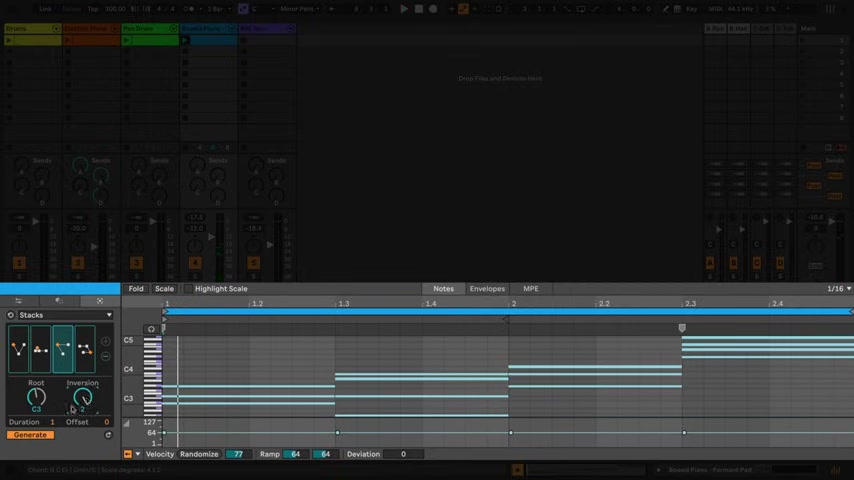The image size is (854, 480).
Task: Toggle the orange automation arm button
Action: coord(463,9)
